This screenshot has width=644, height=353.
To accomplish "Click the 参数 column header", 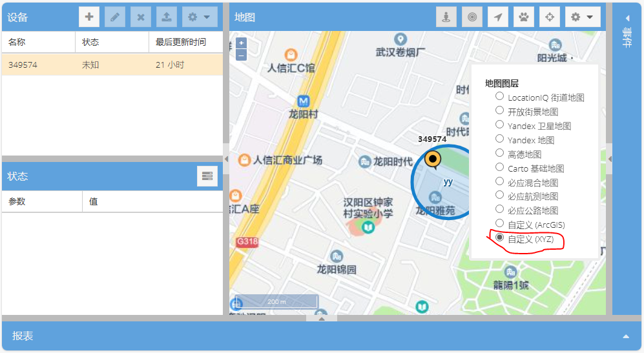I will [42, 201].
